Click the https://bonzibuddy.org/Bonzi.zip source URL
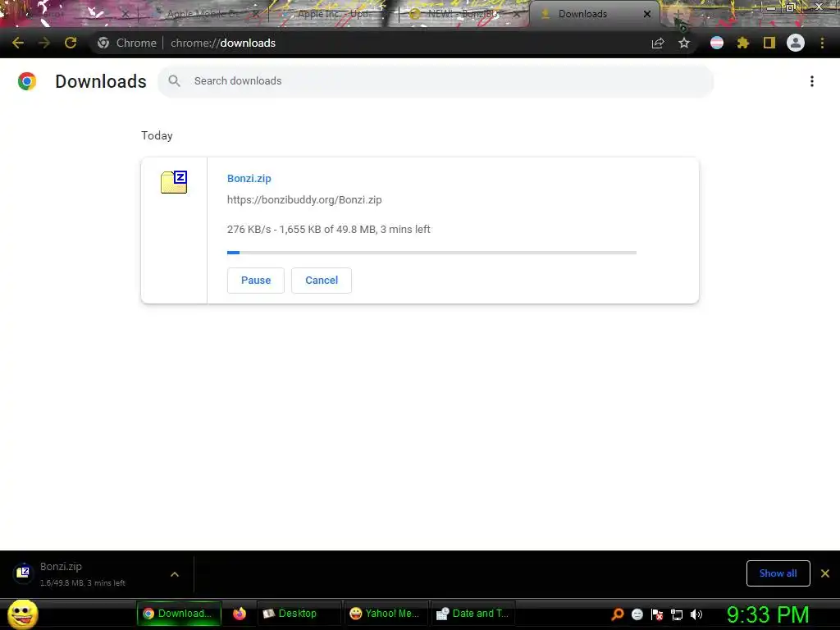 [x=304, y=200]
